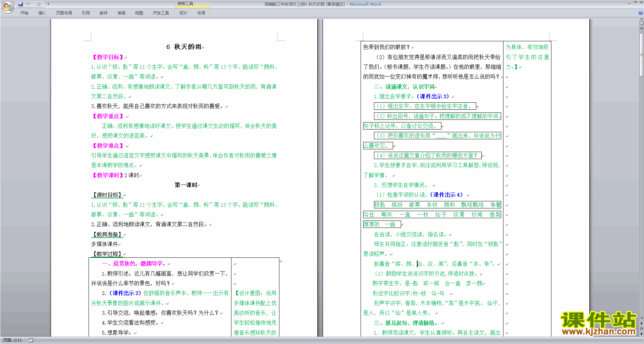Click the 【教学重点】 heading

click(x=107, y=116)
